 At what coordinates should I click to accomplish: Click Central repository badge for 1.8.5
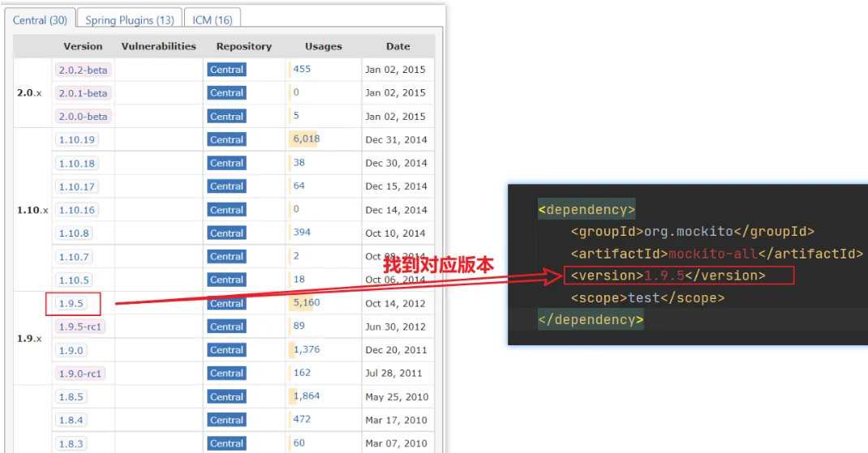coord(226,396)
